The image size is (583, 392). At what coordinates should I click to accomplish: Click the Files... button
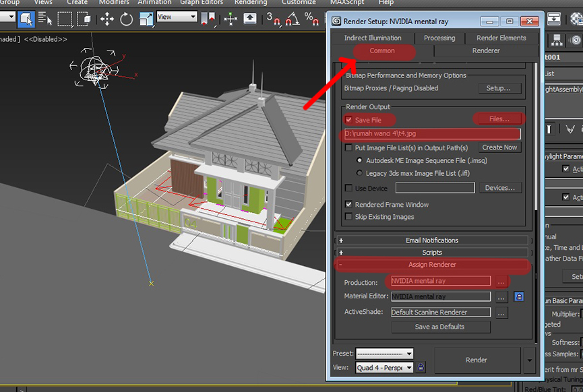[499, 119]
